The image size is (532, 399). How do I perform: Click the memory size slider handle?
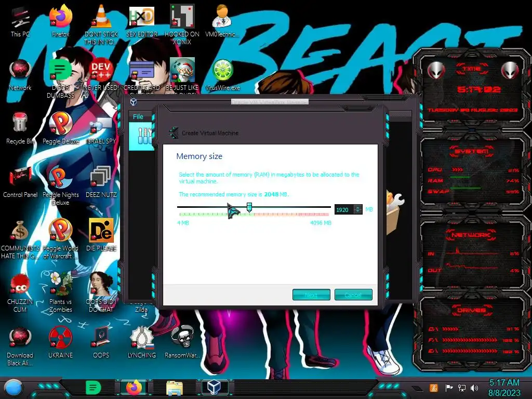pos(249,207)
